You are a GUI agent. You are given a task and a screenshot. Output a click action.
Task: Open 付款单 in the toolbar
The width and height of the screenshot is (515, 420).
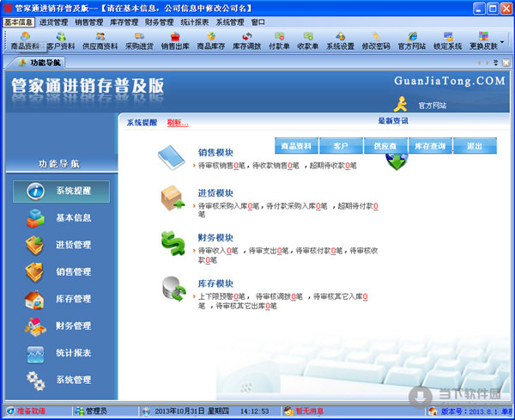point(279,41)
